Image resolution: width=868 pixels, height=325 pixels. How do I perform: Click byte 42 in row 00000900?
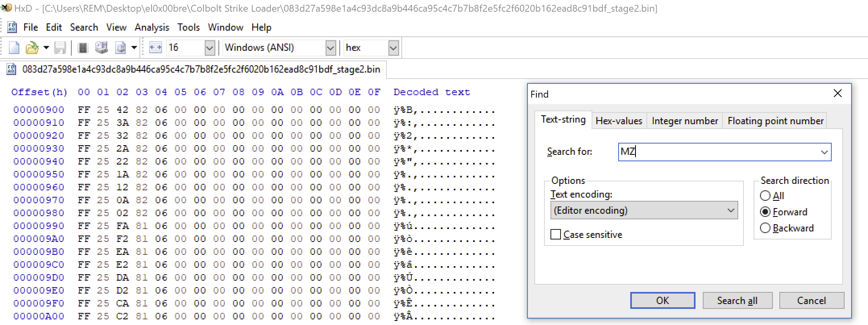pos(122,110)
